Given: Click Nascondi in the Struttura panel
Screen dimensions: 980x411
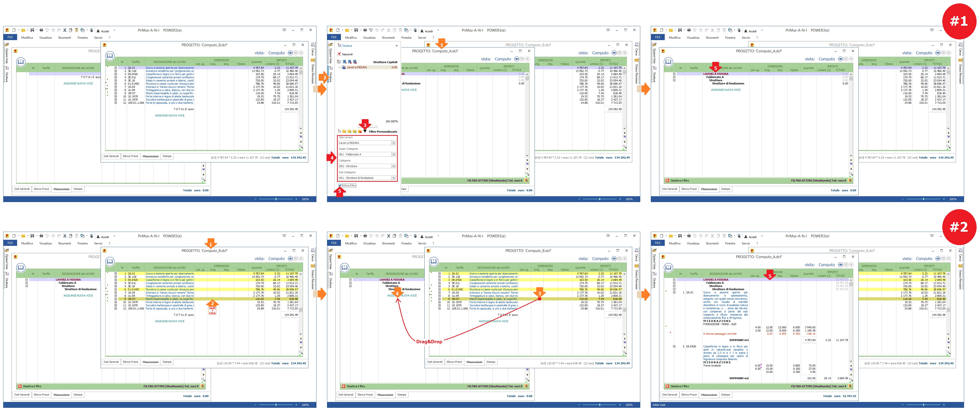Looking at the screenshot, I should coord(345,54).
